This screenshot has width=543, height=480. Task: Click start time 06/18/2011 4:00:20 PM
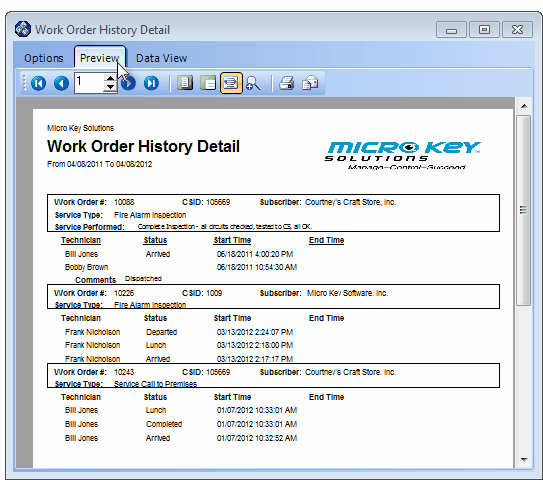[255, 254]
